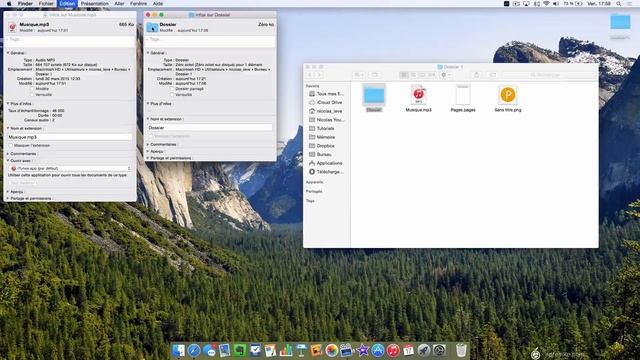This screenshot has height=360, width=640.
Task: Switch Finder to Cover Flow view
Action: 431,75
